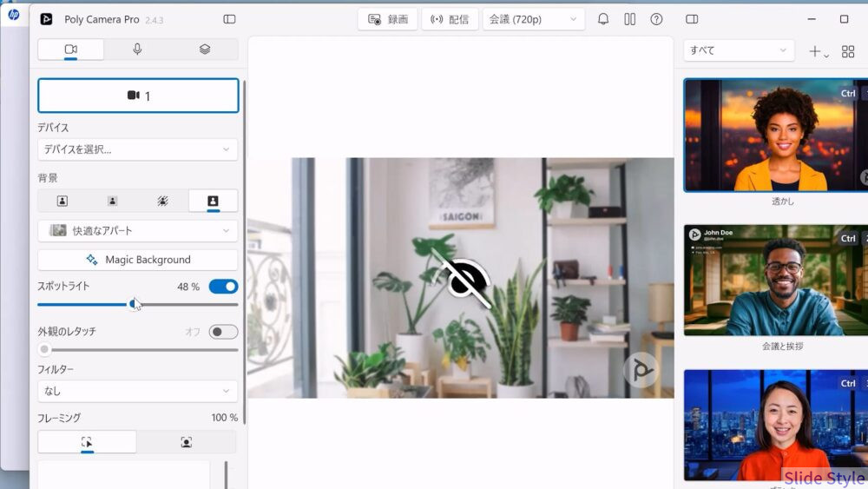Switch scenes to grid view icon

pos(847,51)
